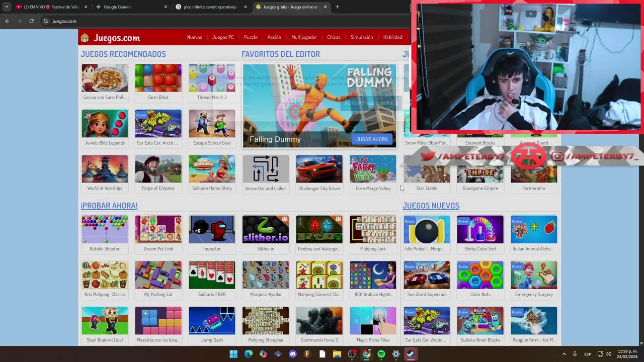Open the Multijugador category
Viewport: 644px width, 362px height.
click(x=304, y=37)
